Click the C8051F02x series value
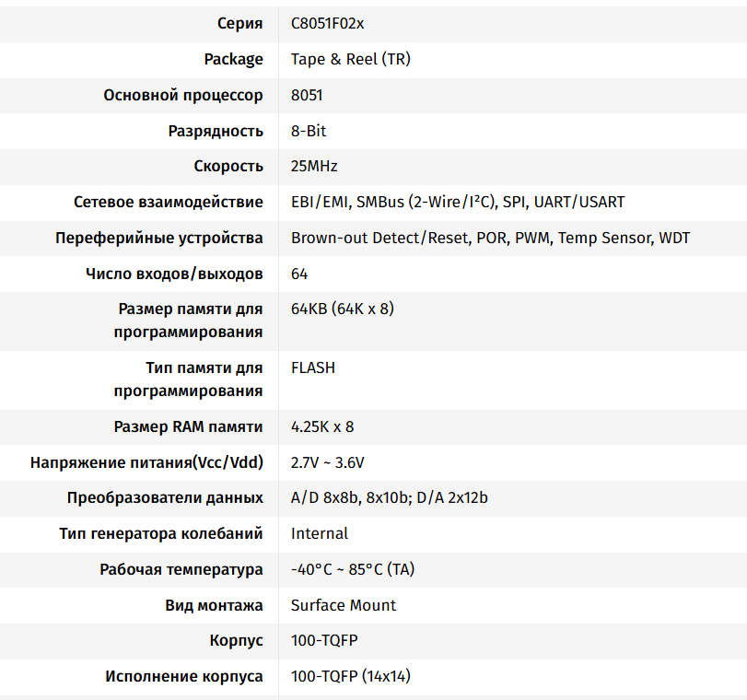 pyautogui.click(x=327, y=23)
